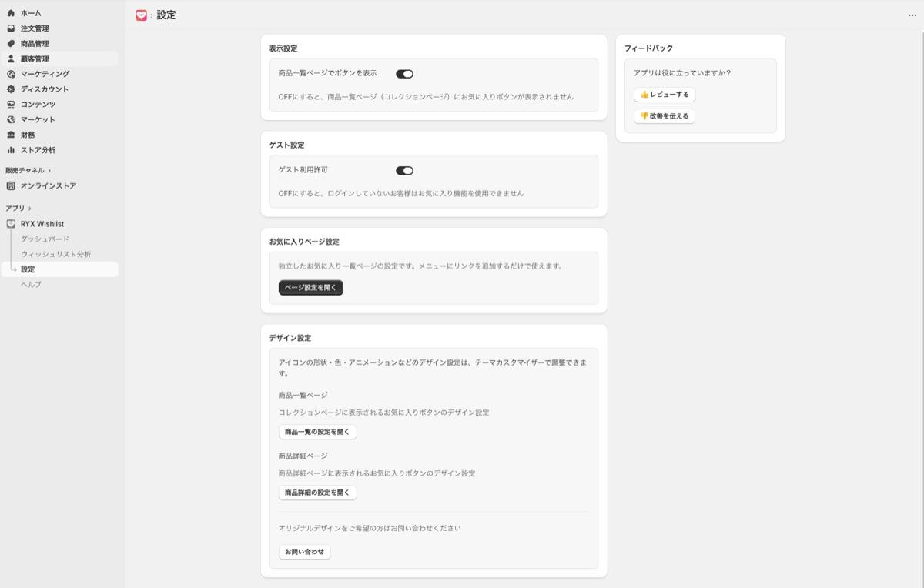Click the 商品管理 tag icon
The height and width of the screenshot is (588, 924).
(12, 43)
